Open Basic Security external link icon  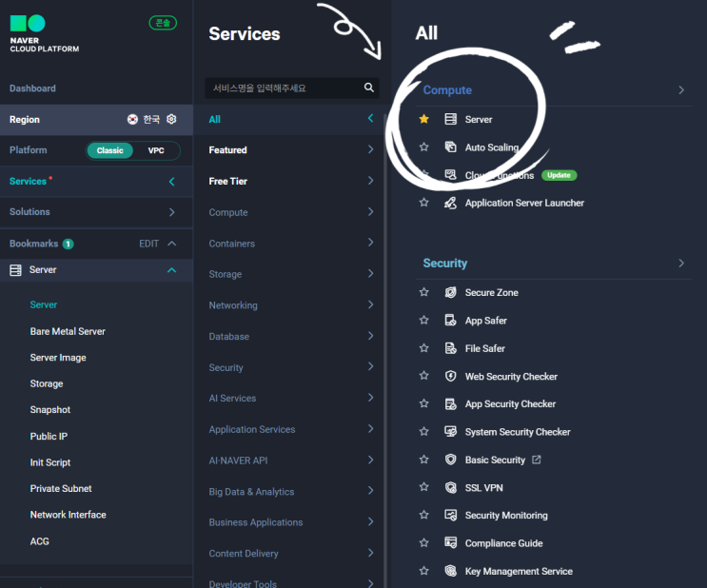click(536, 460)
